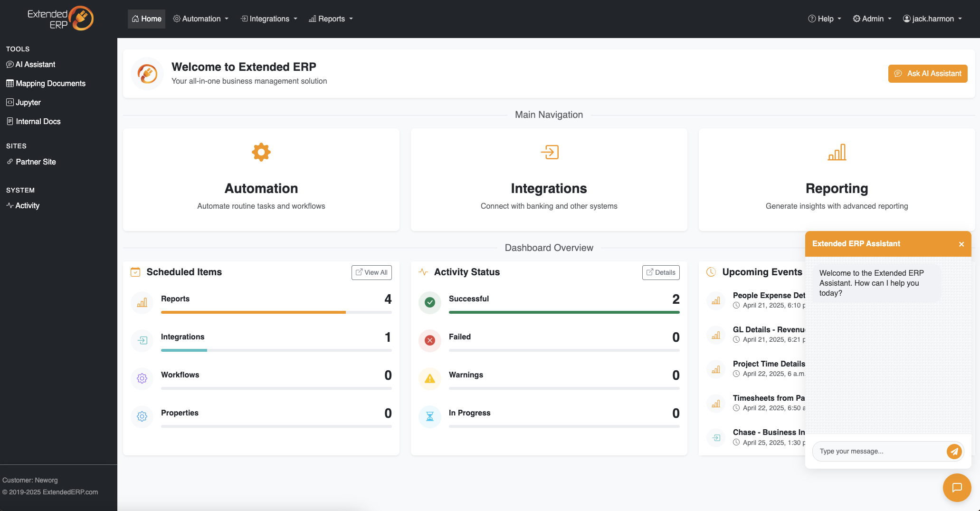This screenshot has height=511, width=980.
Task: Select the Workflows scheduled row label
Action: [x=180, y=375]
